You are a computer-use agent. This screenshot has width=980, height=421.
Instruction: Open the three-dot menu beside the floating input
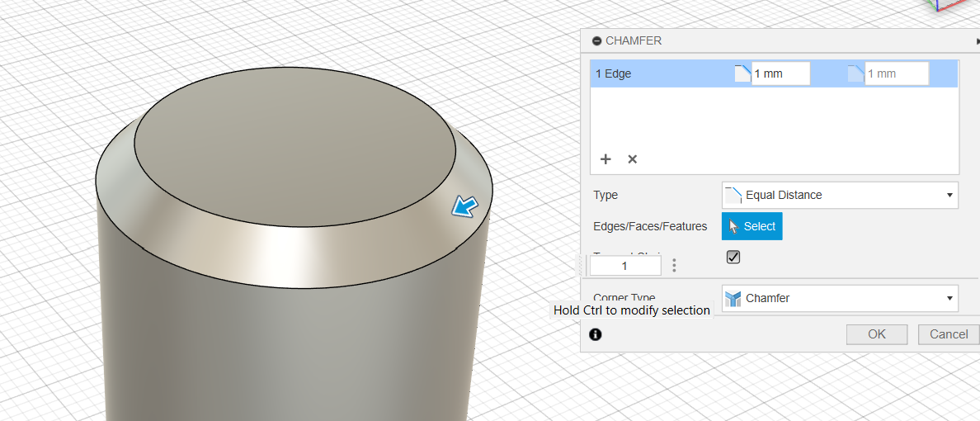674,266
